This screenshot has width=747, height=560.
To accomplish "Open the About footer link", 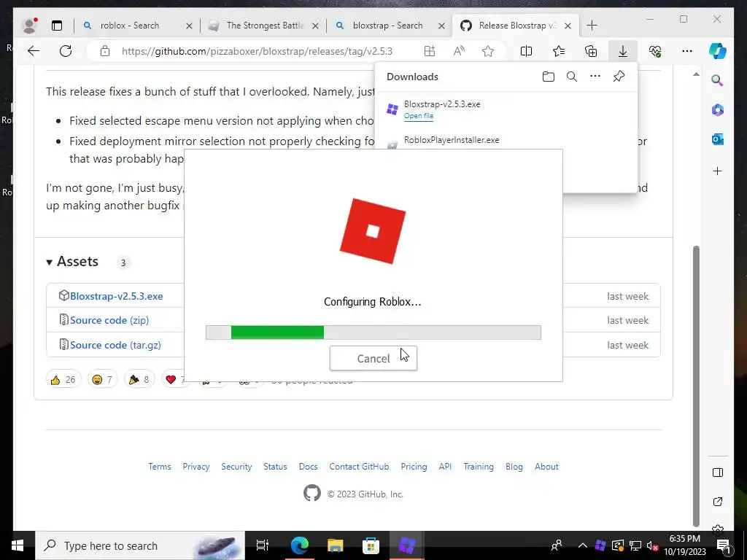I will (546, 467).
